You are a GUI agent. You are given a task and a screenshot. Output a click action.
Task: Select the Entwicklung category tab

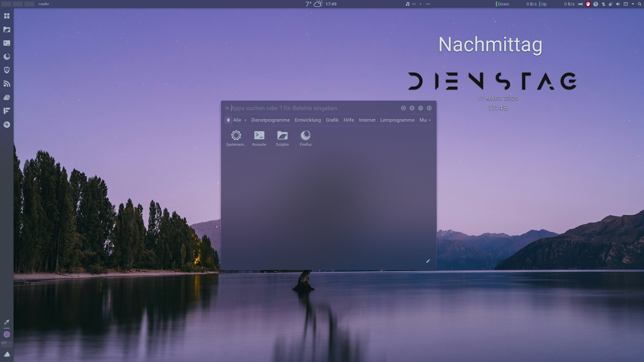[x=308, y=120]
